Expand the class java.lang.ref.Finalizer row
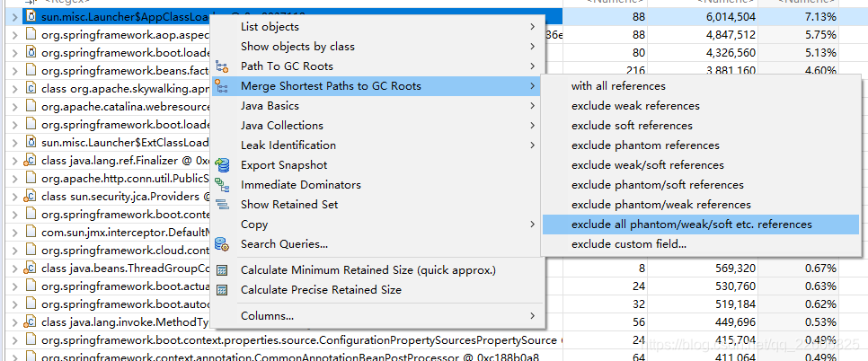This screenshot has height=361, width=868. pyautogui.click(x=14, y=161)
